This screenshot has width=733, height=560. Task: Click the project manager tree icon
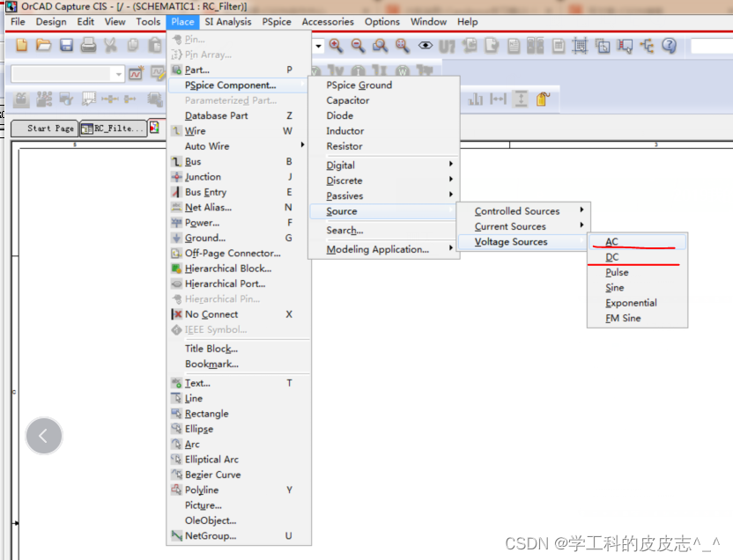647,46
